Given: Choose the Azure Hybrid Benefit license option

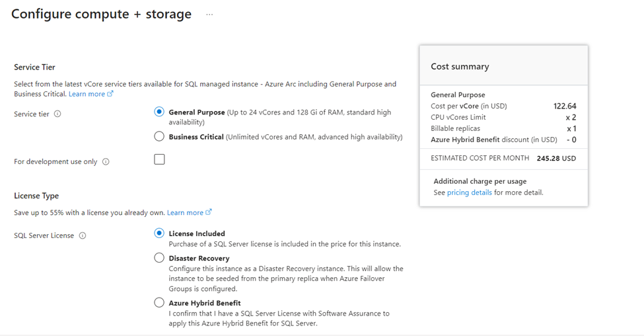Looking at the screenshot, I should (x=159, y=303).
